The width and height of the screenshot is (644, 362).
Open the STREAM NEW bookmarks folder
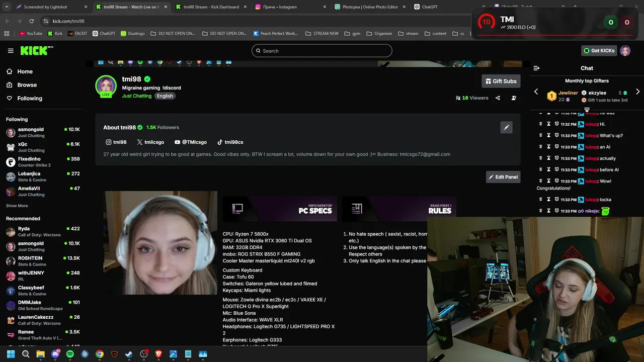pyautogui.click(x=321, y=34)
